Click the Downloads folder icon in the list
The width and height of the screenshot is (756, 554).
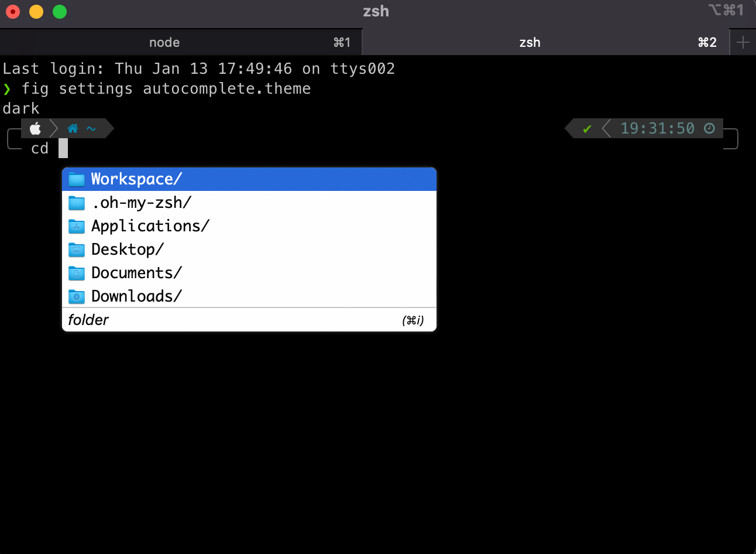click(x=76, y=296)
